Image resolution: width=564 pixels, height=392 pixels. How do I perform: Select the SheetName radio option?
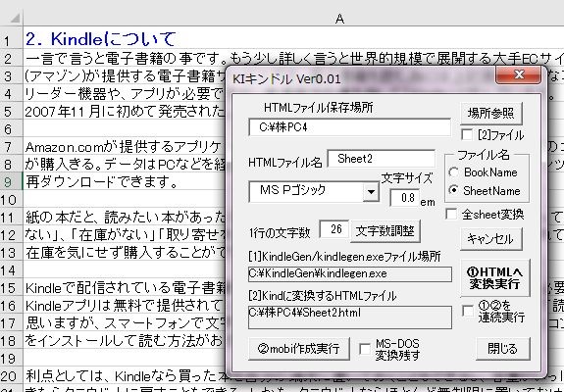[454, 190]
